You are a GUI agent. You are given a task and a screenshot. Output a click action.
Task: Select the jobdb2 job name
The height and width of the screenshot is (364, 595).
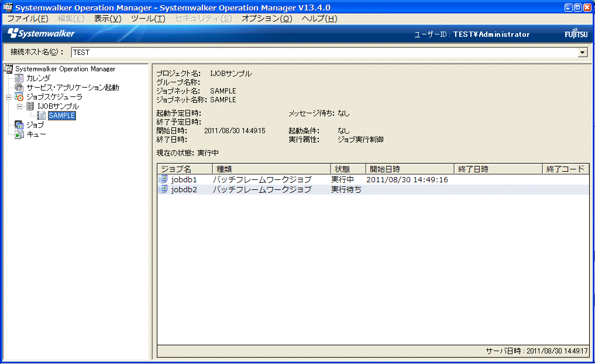184,189
